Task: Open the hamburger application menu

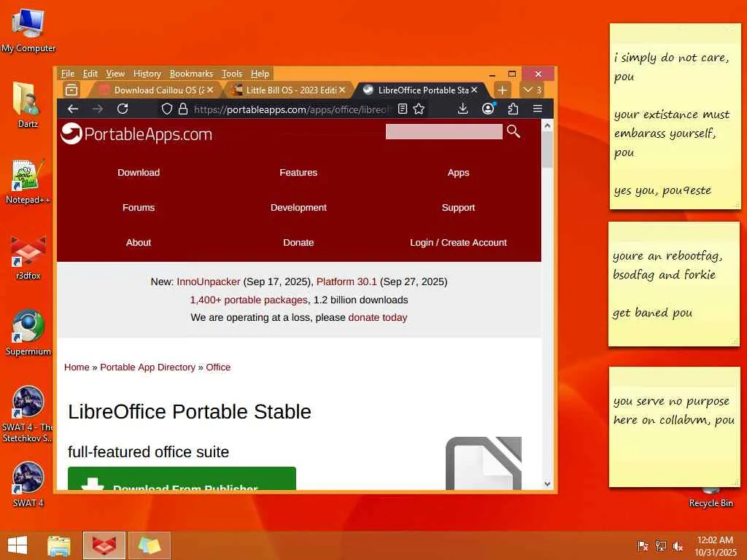Action: click(x=538, y=109)
